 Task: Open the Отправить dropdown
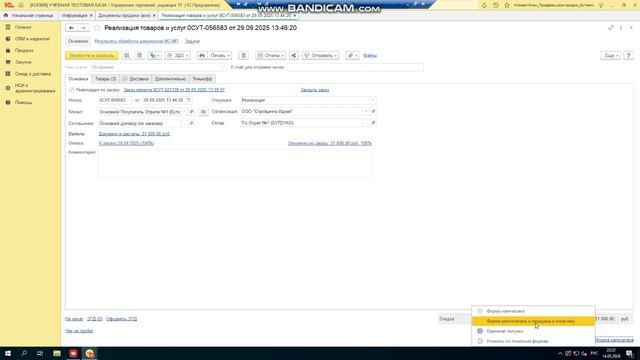tap(320, 56)
